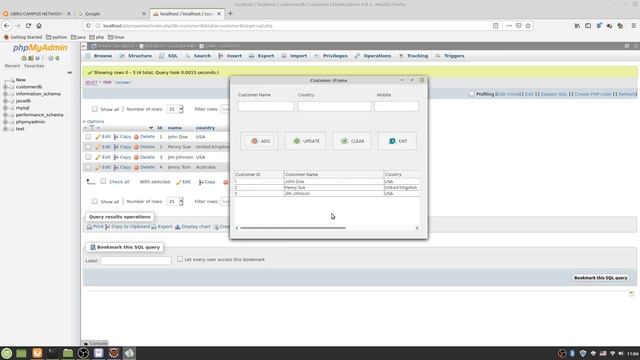
Task: Tick the Check all checkbox
Action: 103,181
